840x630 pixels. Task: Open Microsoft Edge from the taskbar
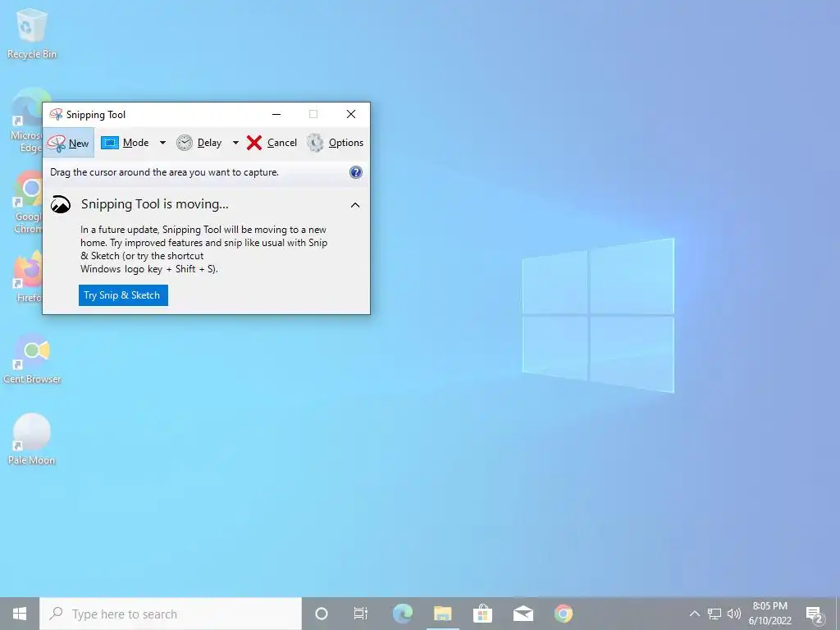[403, 614]
